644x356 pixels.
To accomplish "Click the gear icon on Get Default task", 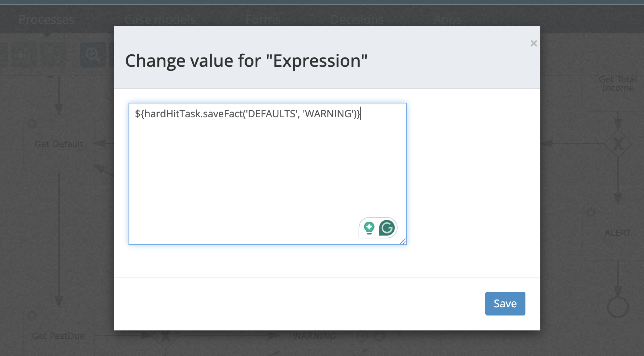I will [x=32, y=124].
